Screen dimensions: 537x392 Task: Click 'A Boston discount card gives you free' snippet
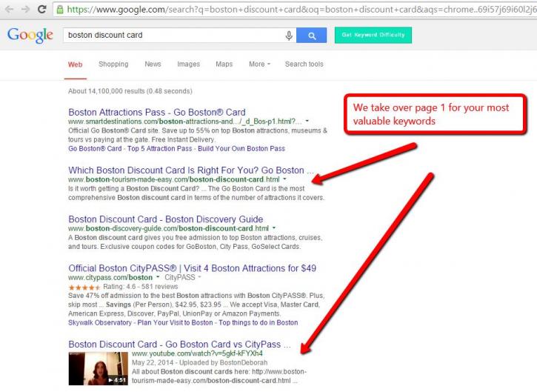click(x=196, y=242)
